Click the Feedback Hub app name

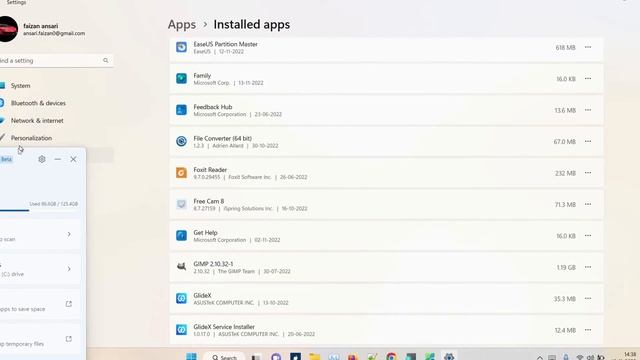pos(213,107)
